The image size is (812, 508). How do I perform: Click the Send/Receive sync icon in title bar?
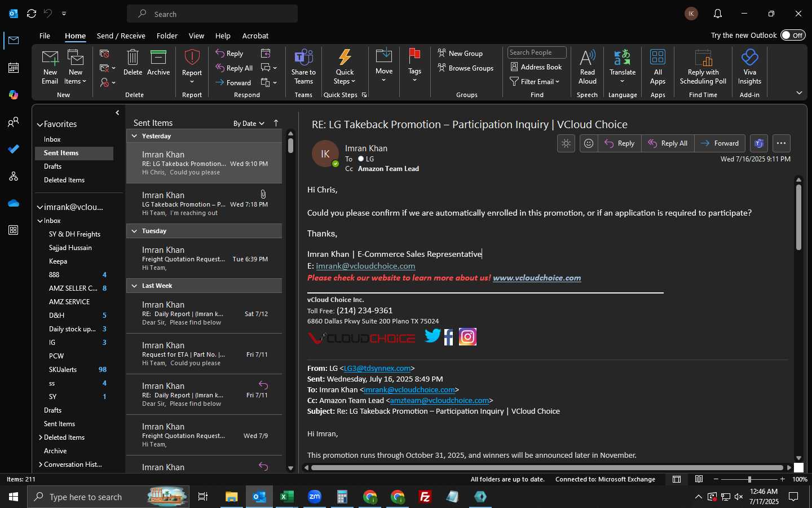pos(32,14)
